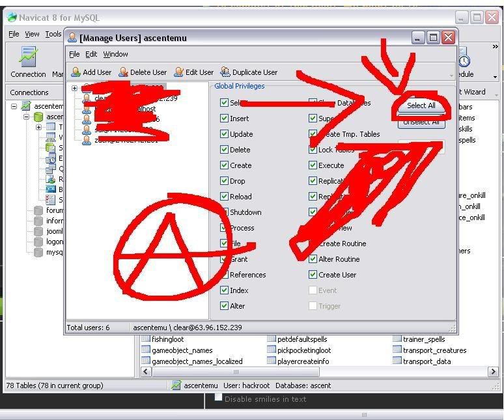Expand the Tables tree node
This screenshot has height=420, width=504.
coord(39,127)
